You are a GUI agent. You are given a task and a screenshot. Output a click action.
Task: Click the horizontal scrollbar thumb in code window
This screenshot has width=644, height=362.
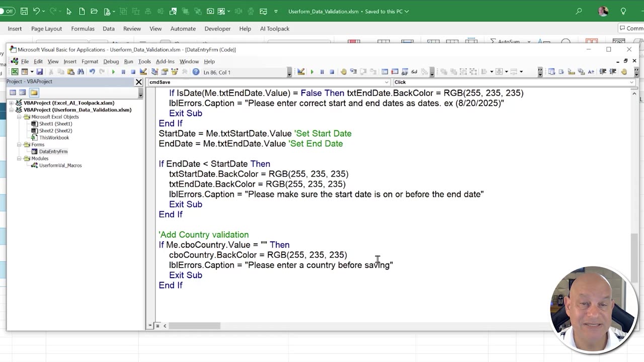[194, 326]
